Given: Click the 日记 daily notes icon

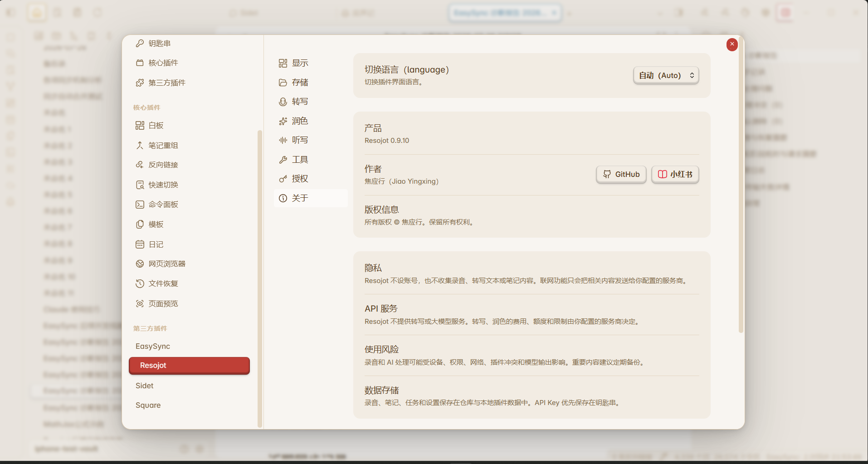Looking at the screenshot, I should pos(140,244).
